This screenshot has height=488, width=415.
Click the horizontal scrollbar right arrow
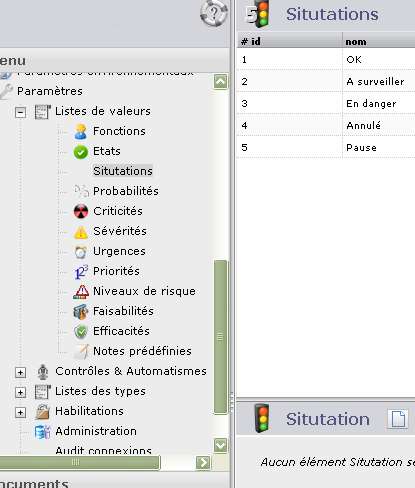(x=203, y=462)
